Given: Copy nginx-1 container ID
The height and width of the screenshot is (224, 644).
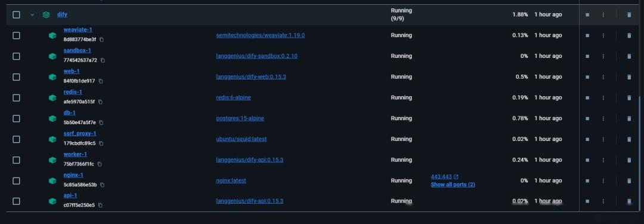Looking at the screenshot, I should [103, 185].
